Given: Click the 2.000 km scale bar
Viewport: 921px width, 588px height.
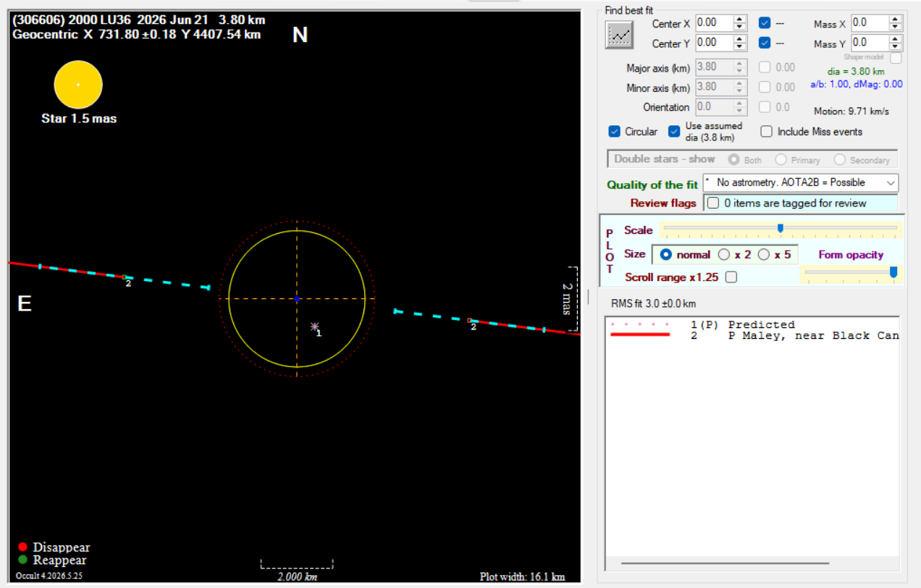Looking at the screenshot, I should click(x=297, y=563).
